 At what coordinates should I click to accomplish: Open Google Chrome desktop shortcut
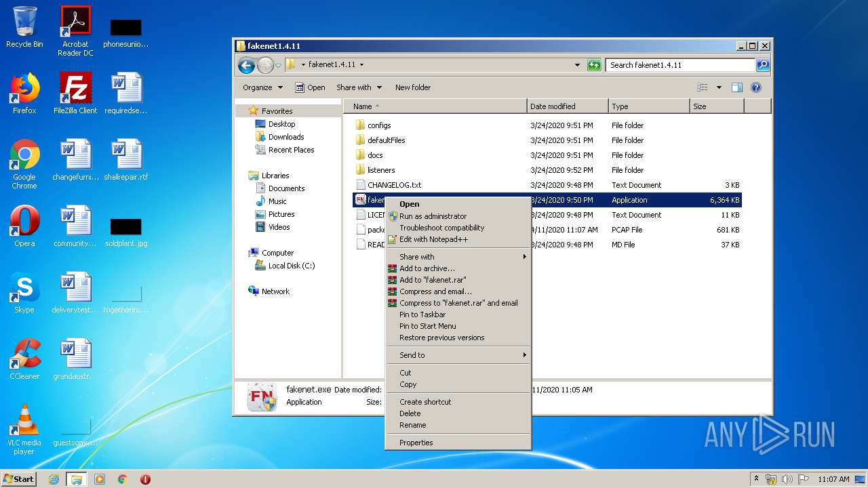tap(24, 164)
